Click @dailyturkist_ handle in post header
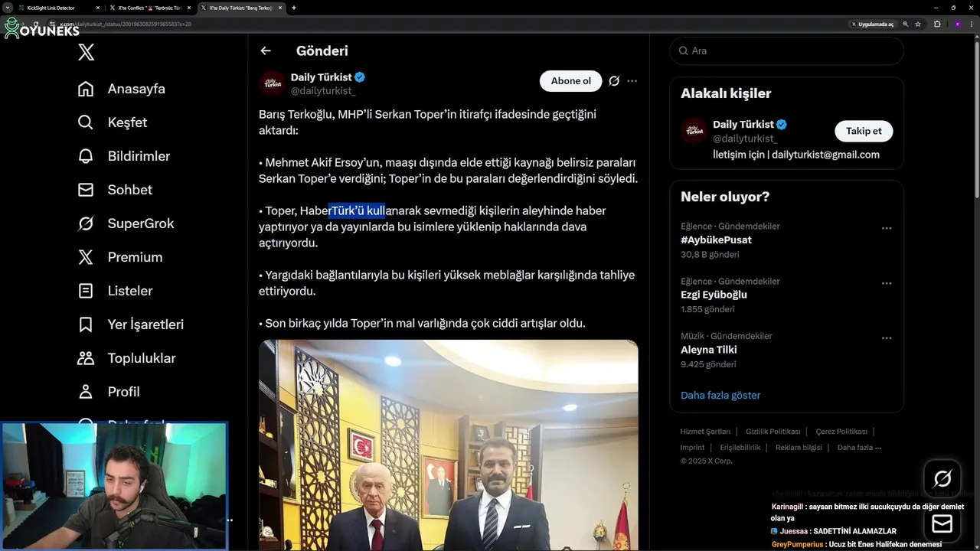980x551 pixels. pos(323,91)
